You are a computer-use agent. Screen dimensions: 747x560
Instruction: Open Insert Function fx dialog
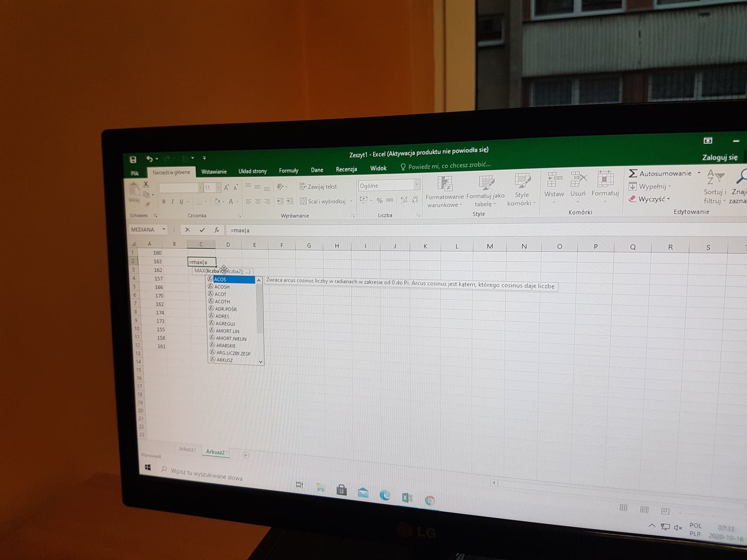217,230
